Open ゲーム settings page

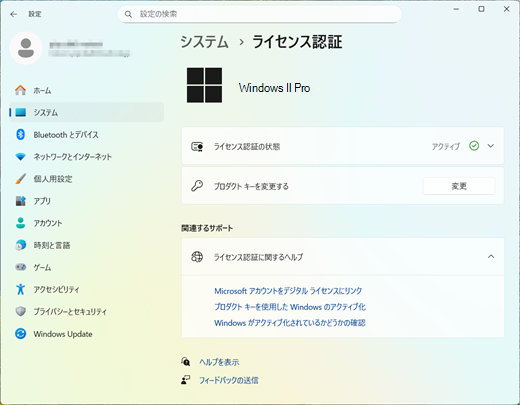[87, 267]
